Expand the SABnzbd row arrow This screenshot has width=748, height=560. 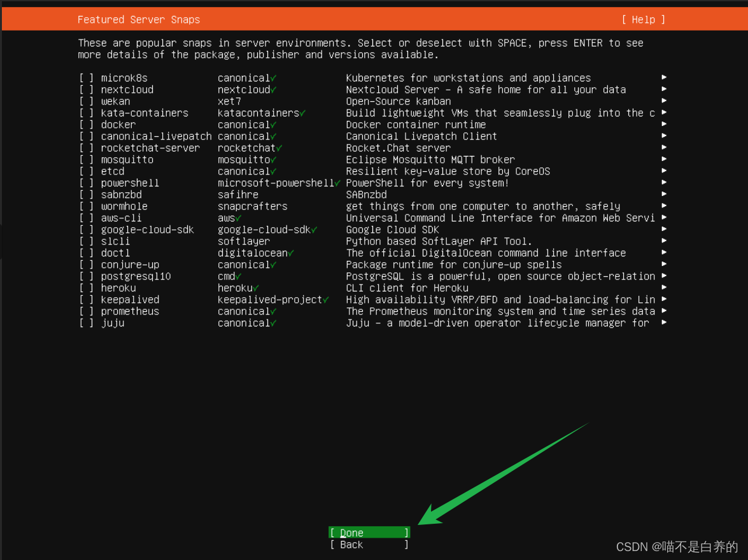coord(664,194)
